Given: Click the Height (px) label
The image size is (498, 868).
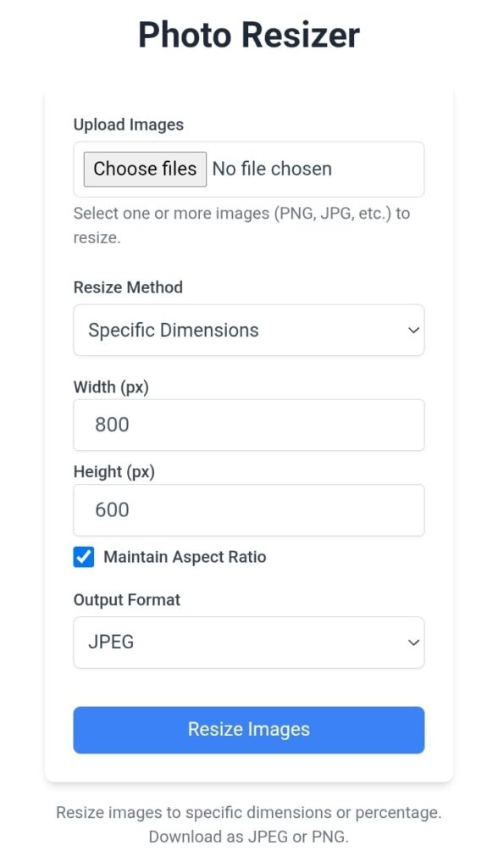Looking at the screenshot, I should coord(114,471).
